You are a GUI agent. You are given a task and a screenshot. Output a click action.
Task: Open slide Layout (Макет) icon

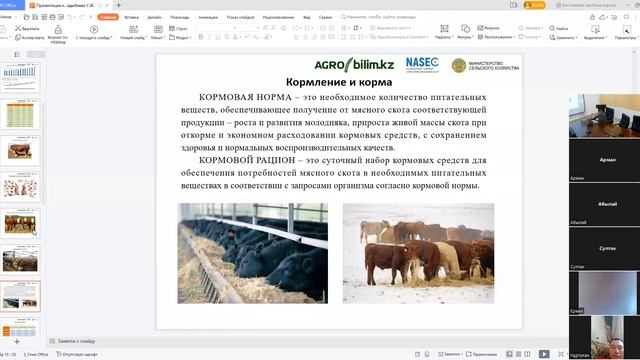[158, 29]
